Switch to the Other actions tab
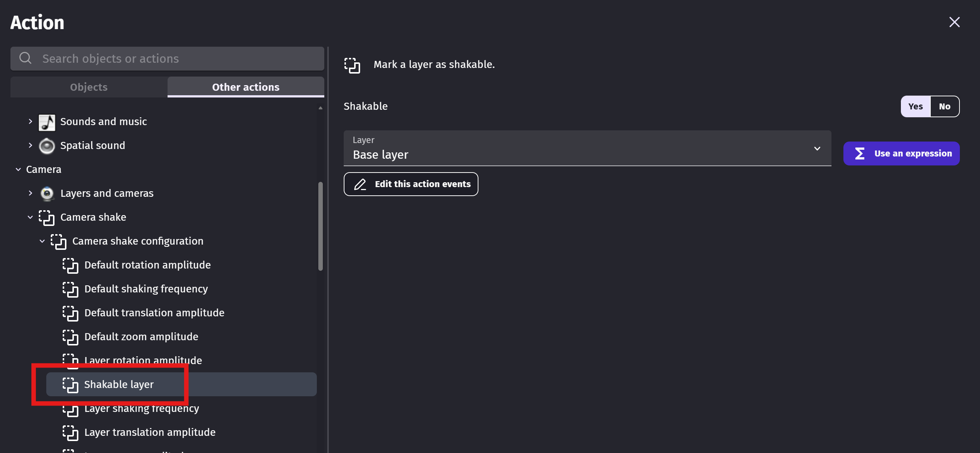This screenshot has width=980, height=453. click(x=246, y=87)
